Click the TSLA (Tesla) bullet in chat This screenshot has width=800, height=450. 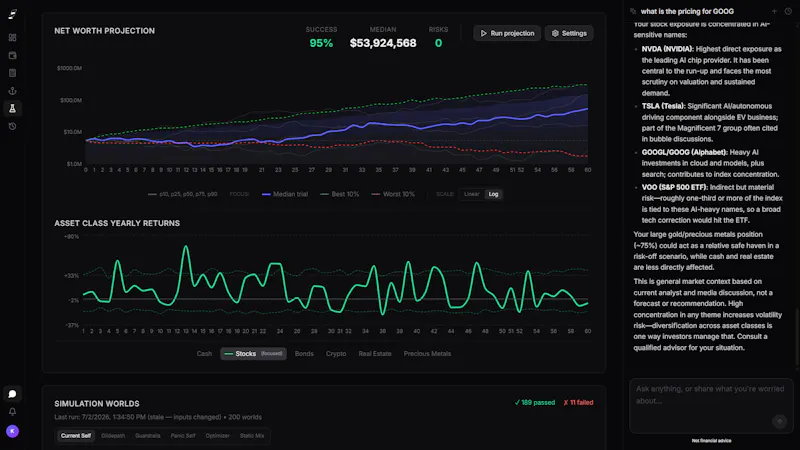coord(711,122)
